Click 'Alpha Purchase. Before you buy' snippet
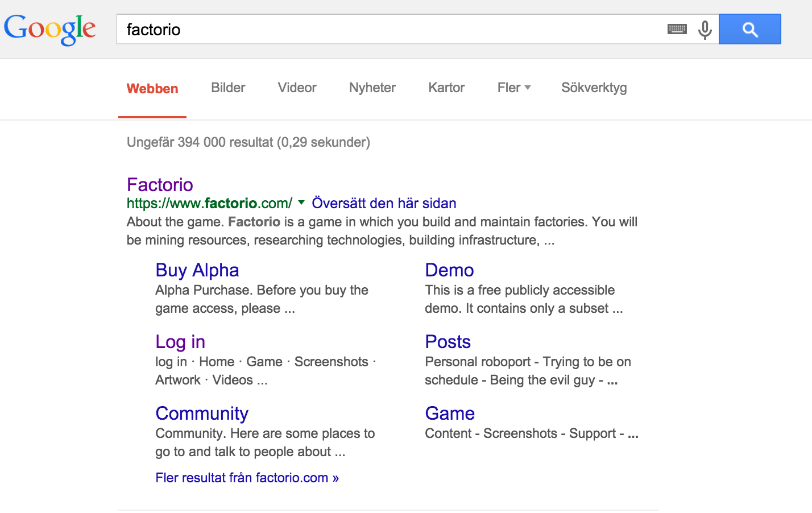The height and width of the screenshot is (513, 812). (x=262, y=299)
